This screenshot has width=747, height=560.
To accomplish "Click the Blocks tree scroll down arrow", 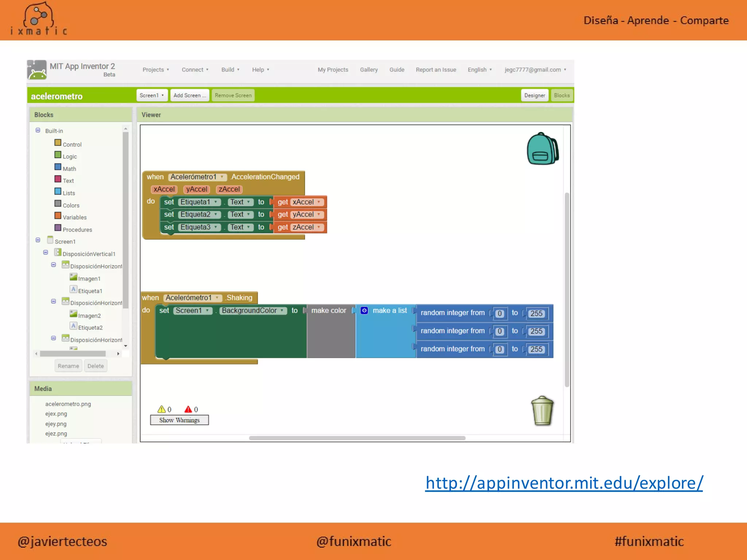I will click(x=125, y=346).
